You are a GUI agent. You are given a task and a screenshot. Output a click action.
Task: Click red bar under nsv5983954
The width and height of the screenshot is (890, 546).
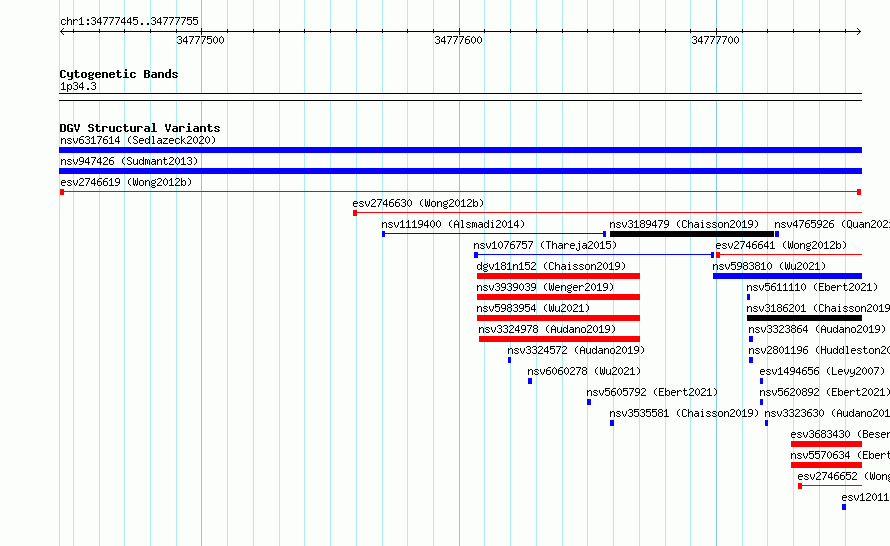pos(559,318)
